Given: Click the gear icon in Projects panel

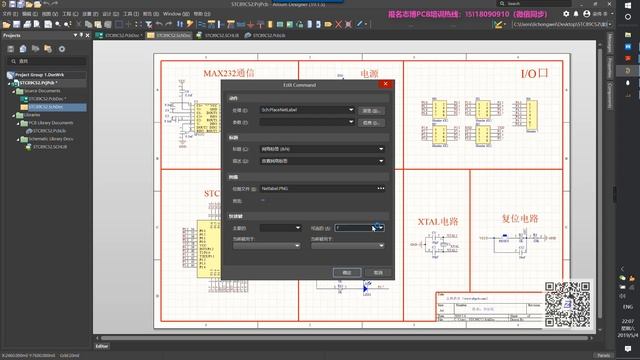Looking at the screenshot, I should tap(62, 49).
